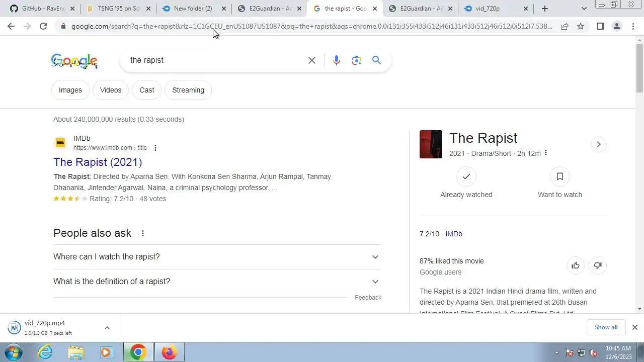The width and height of the screenshot is (644, 362).
Task: Bookmark this page with the star icon
Action: tap(581, 26)
